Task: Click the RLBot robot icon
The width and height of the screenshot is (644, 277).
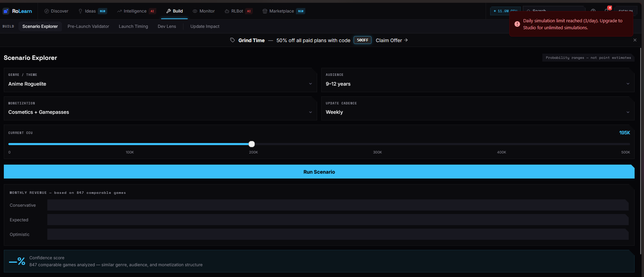Action: pyautogui.click(x=227, y=11)
